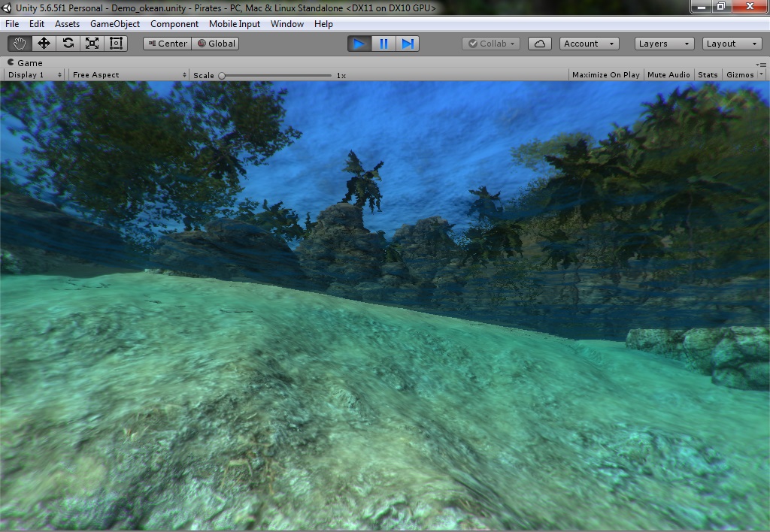Open the Layers dropdown

(665, 44)
